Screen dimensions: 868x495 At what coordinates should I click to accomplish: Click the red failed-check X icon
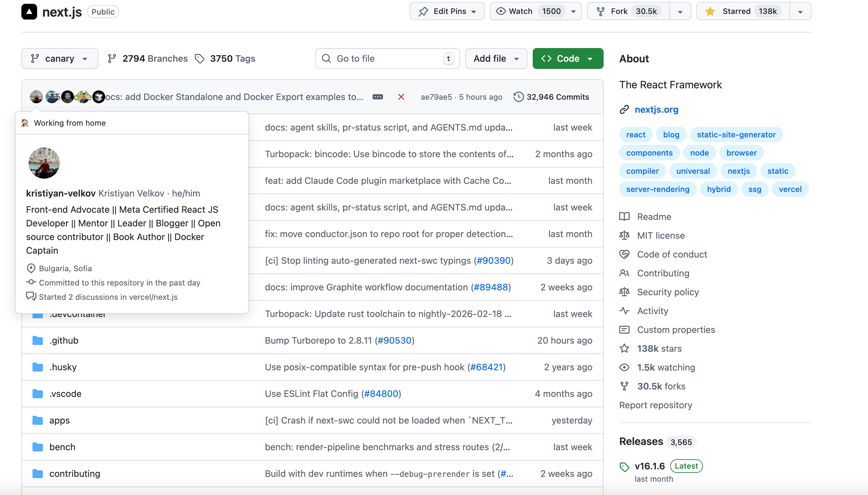pyautogui.click(x=401, y=97)
